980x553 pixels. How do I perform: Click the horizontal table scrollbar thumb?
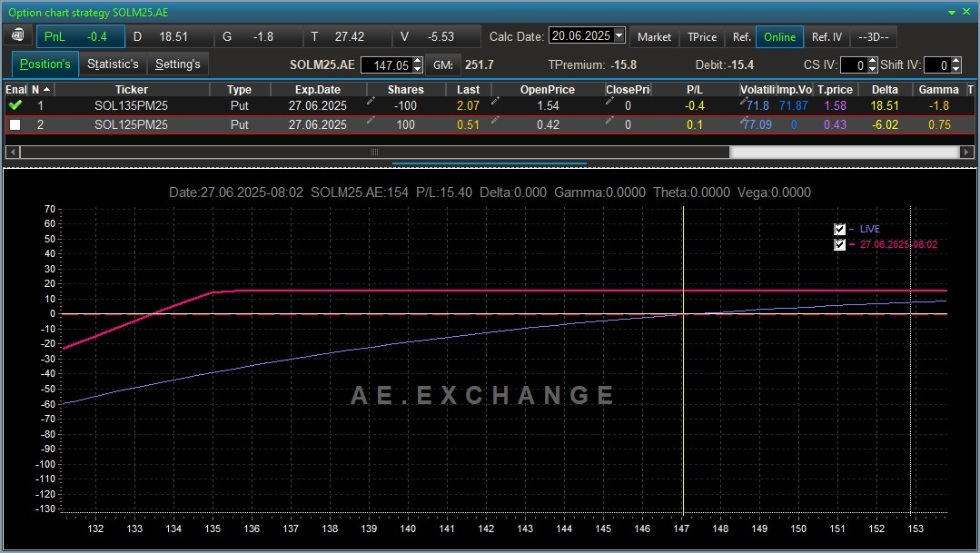tap(374, 152)
